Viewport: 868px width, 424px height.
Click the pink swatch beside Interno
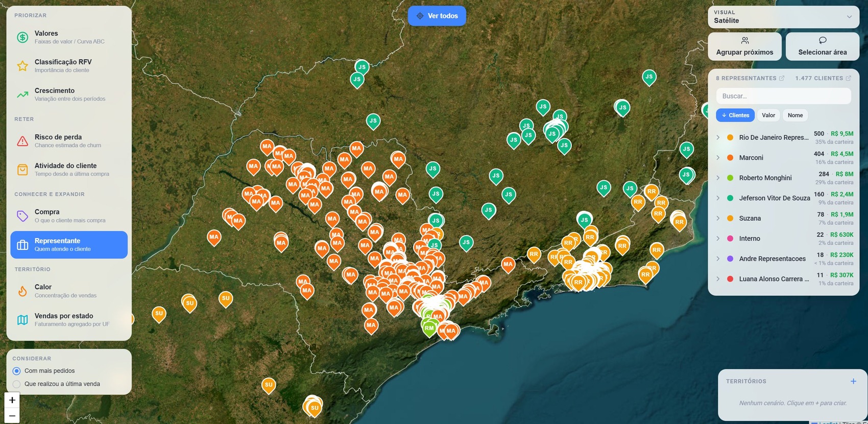pos(730,239)
